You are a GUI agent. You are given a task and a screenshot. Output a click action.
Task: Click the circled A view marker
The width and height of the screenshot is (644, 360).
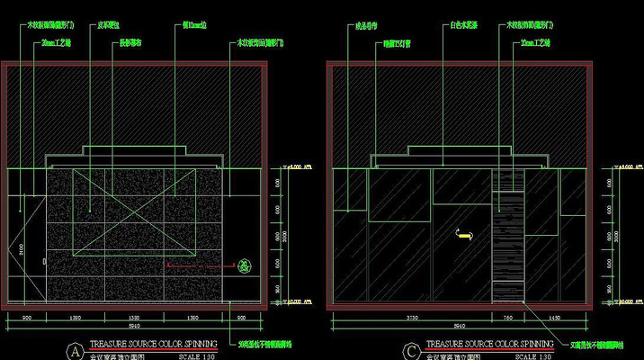pos(76,350)
